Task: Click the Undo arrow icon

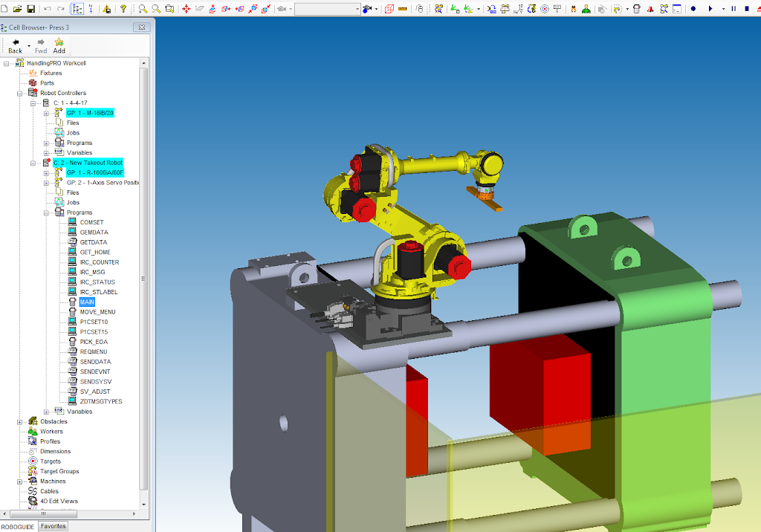Action: (48, 9)
